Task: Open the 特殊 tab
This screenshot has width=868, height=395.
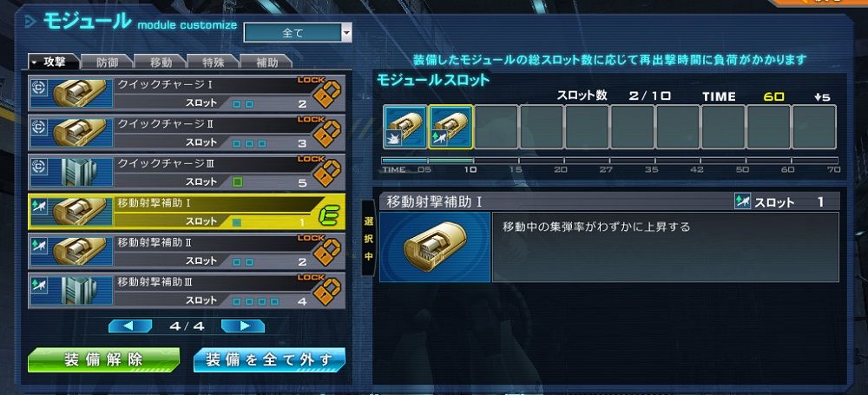Action: (x=213, y=62)
